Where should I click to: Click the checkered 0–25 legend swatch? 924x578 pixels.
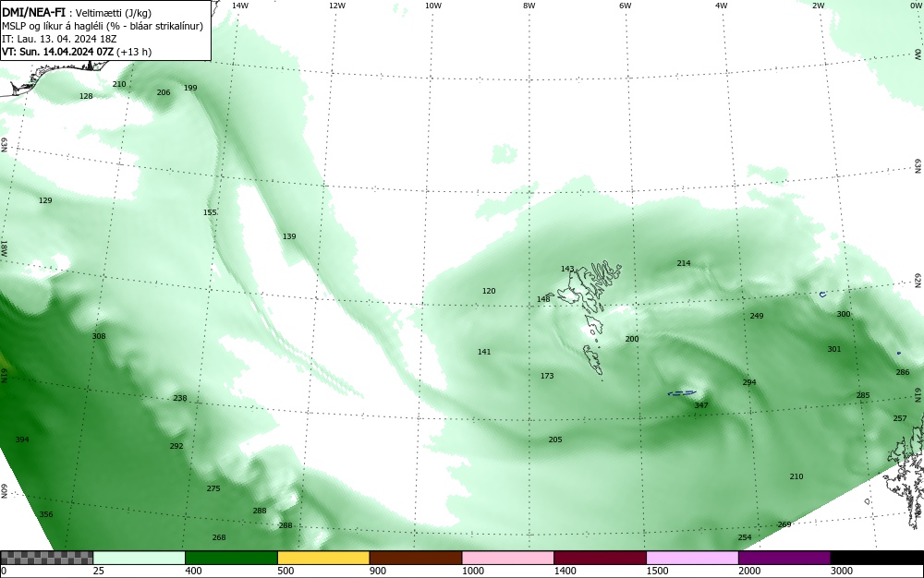coord(46,558)
